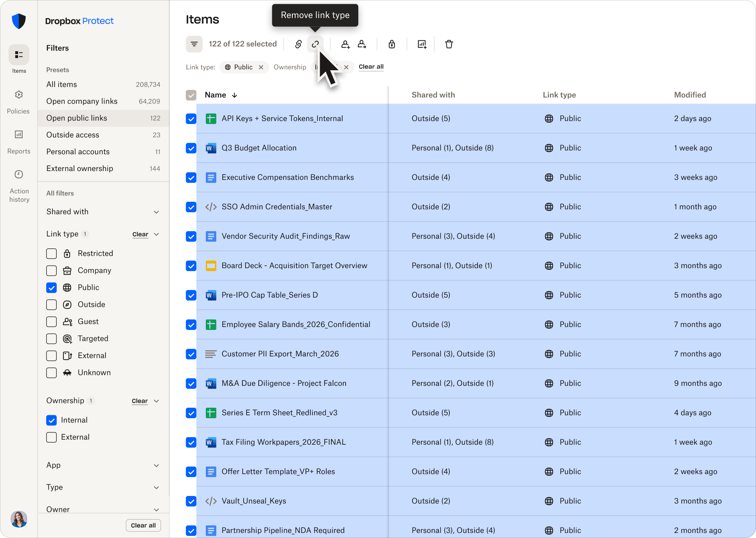Click the user profile avatar
This screenshot has height=538, width=756.
pos(19,519)
